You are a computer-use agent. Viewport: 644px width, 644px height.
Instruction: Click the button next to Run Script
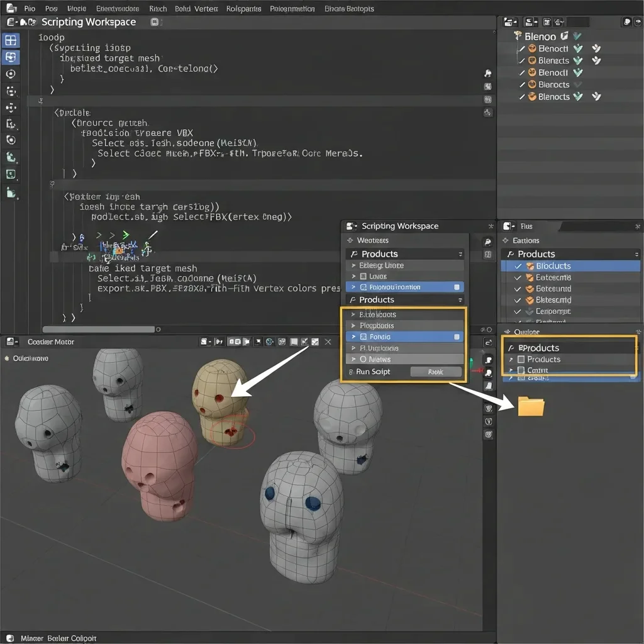tap(435, 372)
